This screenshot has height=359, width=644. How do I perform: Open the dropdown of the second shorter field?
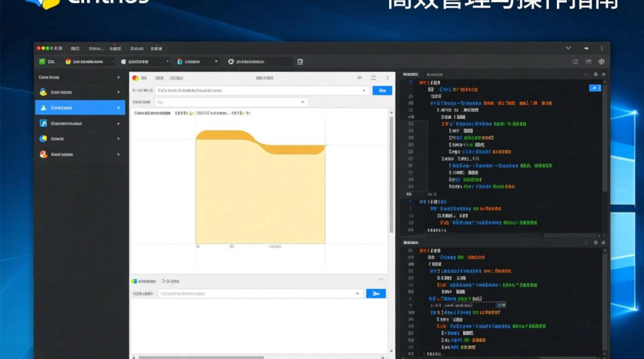(302, 102)
